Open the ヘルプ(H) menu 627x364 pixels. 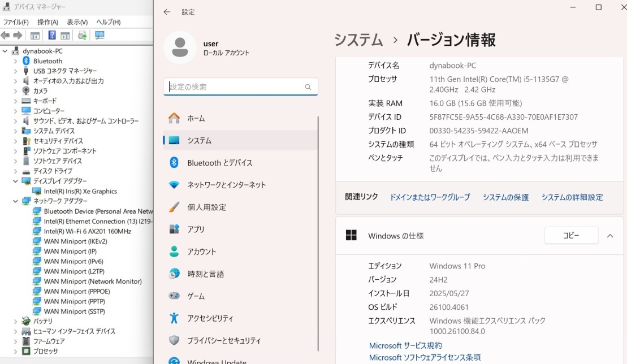click(x=109, y=22)
